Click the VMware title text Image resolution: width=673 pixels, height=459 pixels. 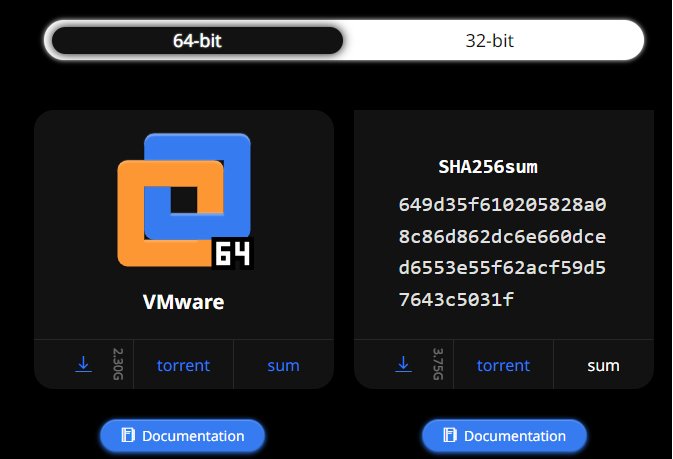click(183, 302)
